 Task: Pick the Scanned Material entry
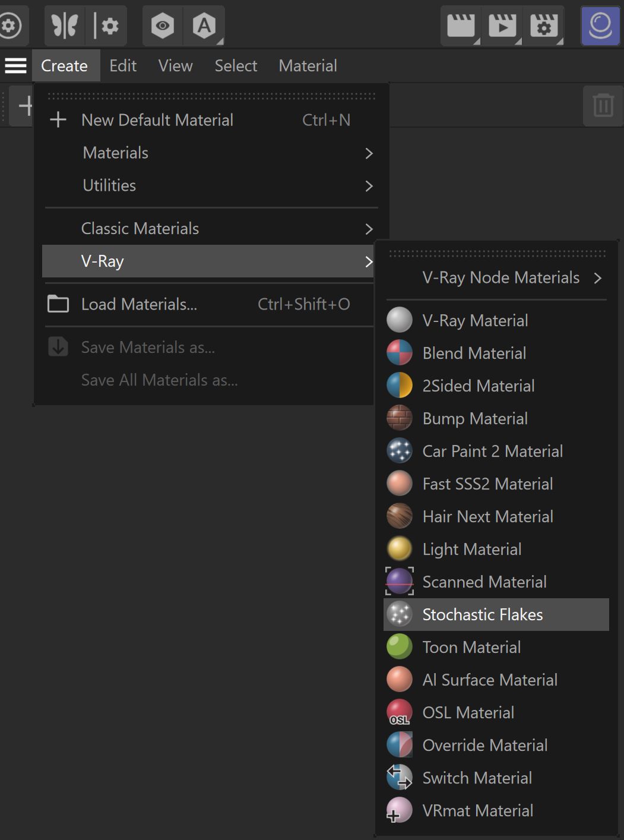click(x=496, y=582)
